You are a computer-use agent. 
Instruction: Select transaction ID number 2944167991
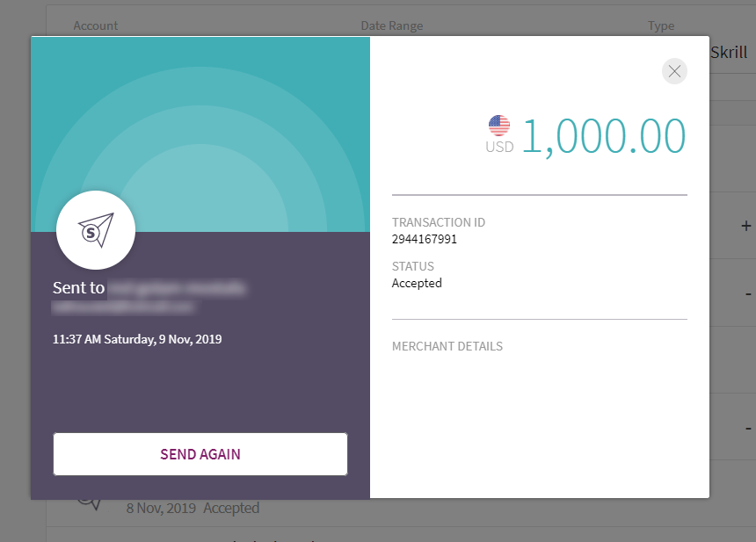click(x=425, y=239)
